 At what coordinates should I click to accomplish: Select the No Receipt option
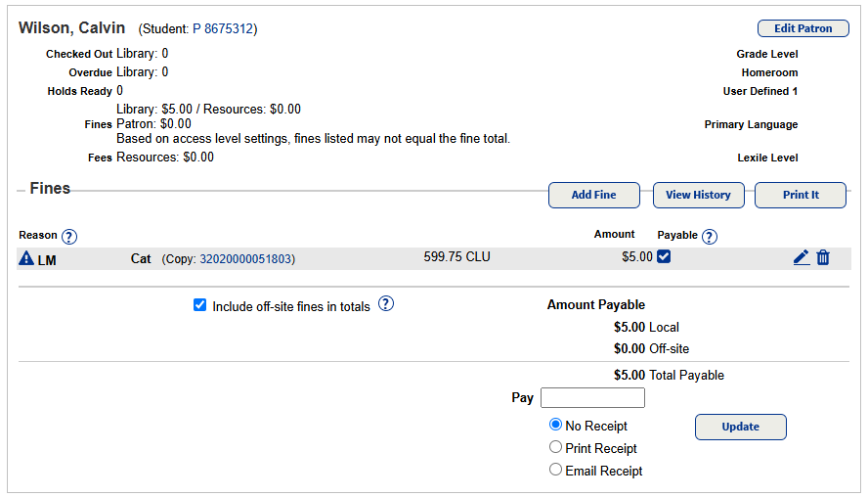555,426
